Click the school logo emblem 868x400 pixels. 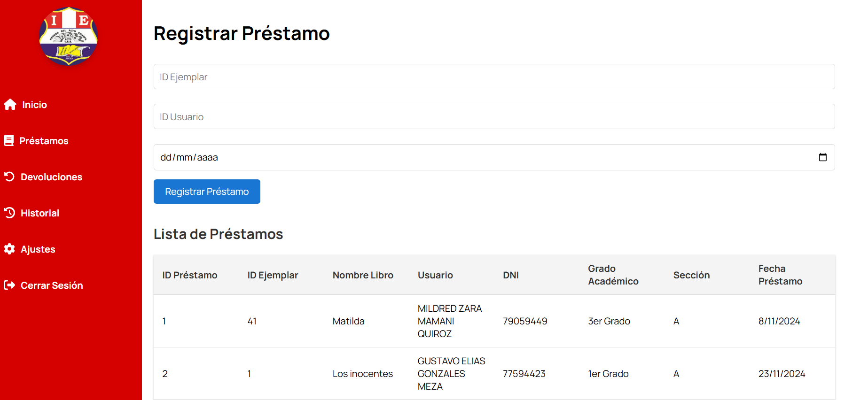[69, 37]
